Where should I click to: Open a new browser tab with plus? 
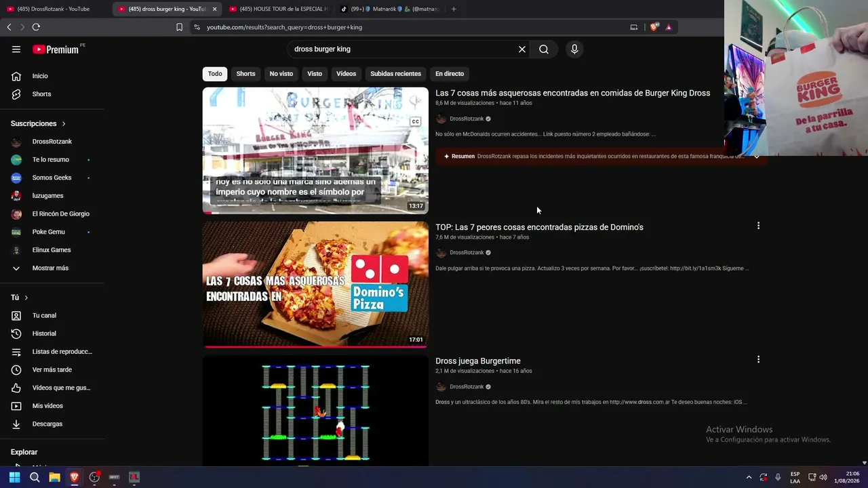tap(454, 9)
